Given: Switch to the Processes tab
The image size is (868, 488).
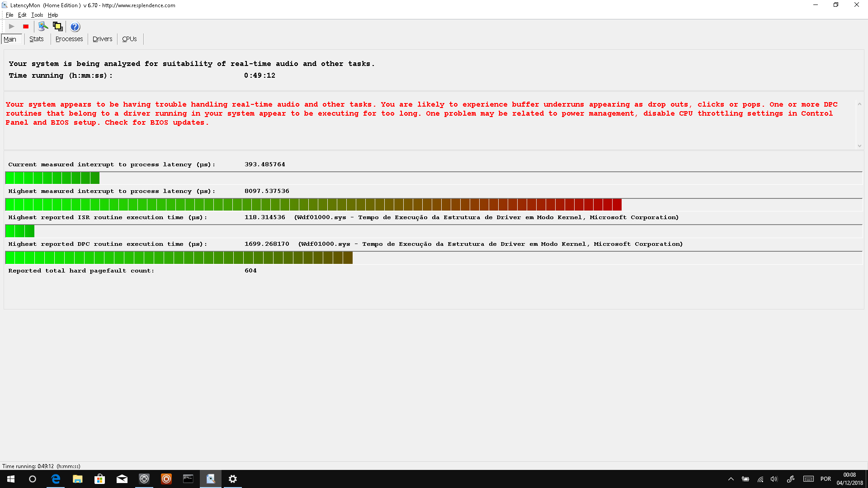Looking at the screenshot, I should pos(69,39).
